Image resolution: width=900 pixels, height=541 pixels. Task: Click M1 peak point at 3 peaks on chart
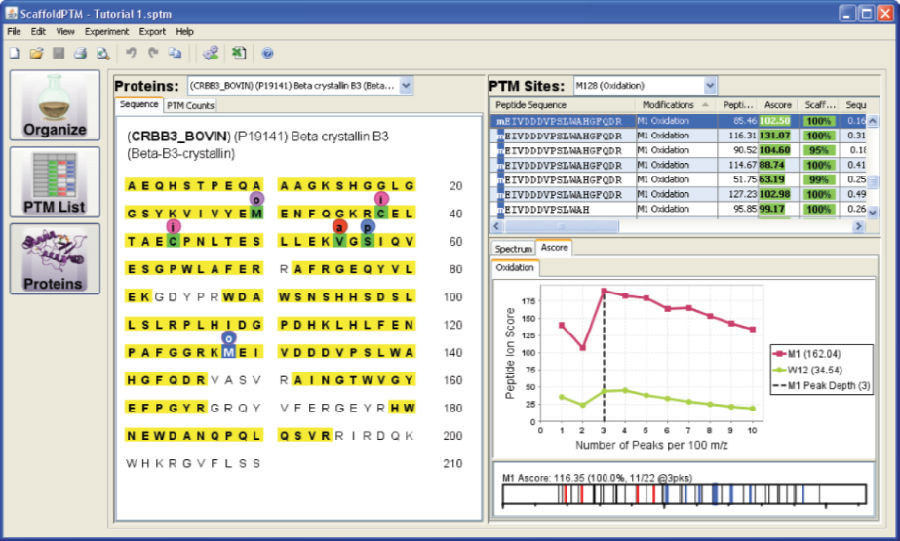[604, 291]
